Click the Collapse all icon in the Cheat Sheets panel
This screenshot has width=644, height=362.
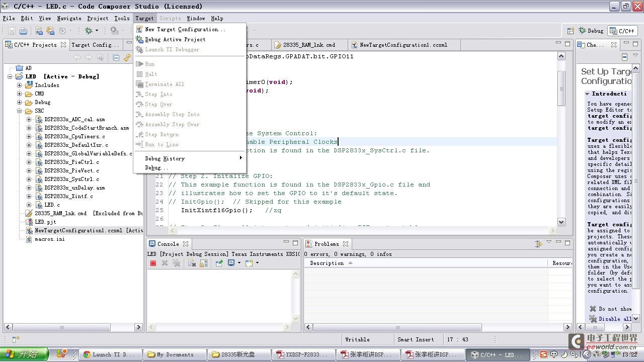(624, 57)
